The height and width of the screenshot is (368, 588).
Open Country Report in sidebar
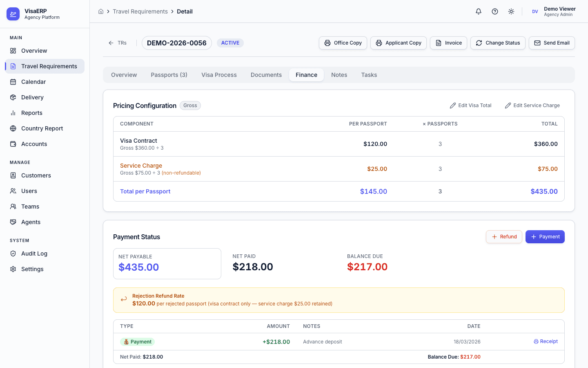42,128
